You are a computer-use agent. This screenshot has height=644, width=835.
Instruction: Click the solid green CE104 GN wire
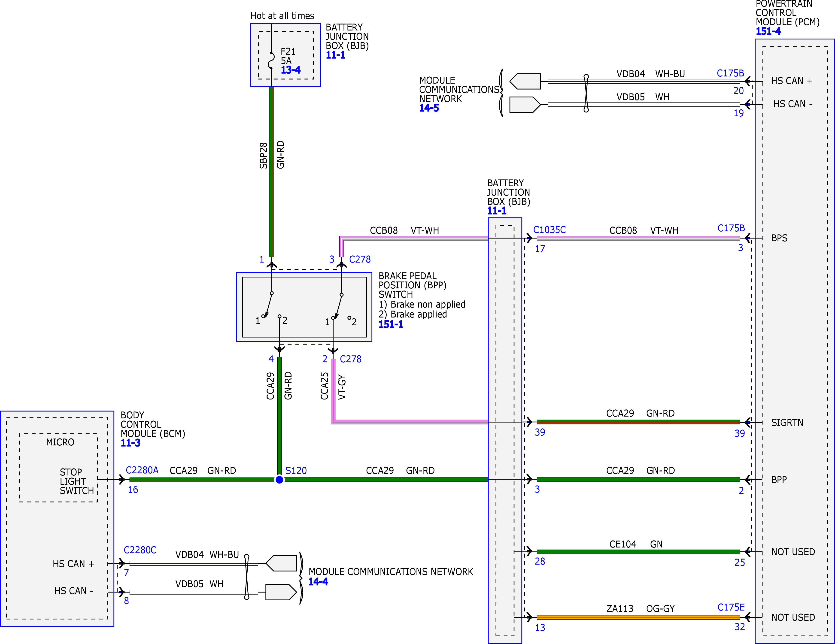pos(638,552)
